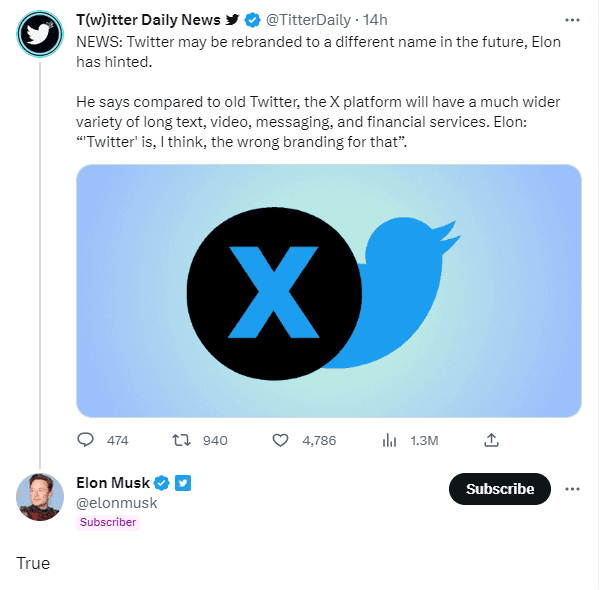The width and height of the screenshot is (608, 590).
Task: Click the Twitter square badge by Elon Musk
Action: pyautogui.click(x=183, y=484)
